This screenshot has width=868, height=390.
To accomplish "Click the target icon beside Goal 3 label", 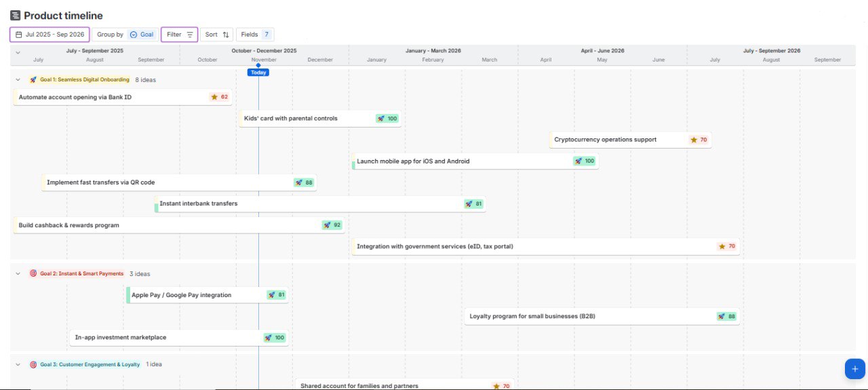I will point(33,365).
